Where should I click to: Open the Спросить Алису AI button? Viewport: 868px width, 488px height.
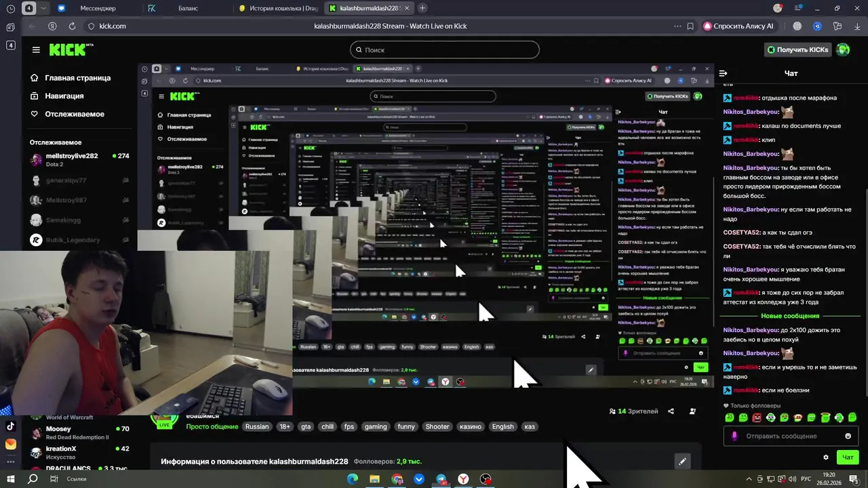point(738,26)
